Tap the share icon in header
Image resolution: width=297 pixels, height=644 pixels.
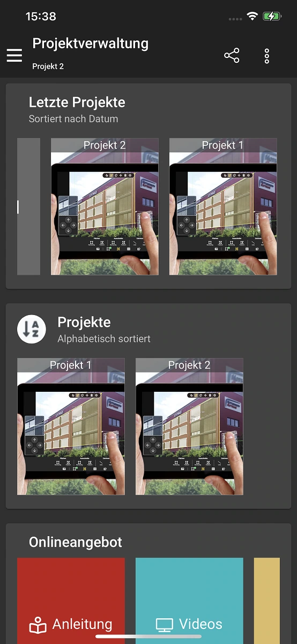[232, 56]
